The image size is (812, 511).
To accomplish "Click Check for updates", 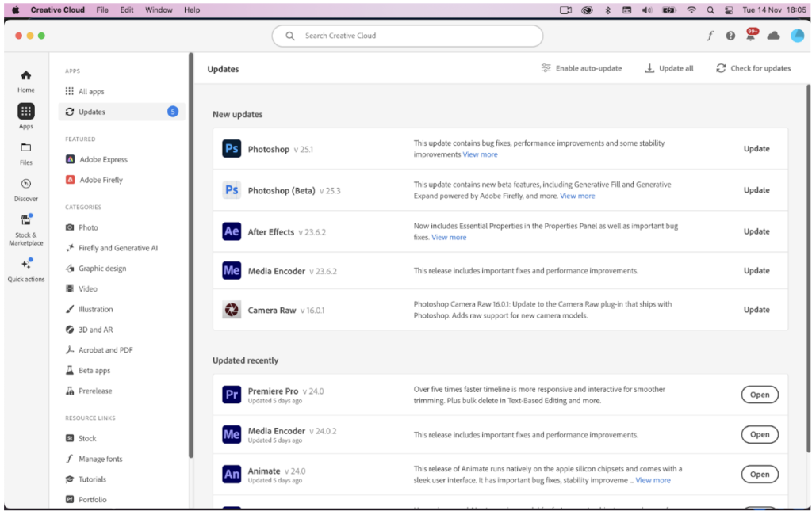I will pyautogui.click(x=753, y=68).
